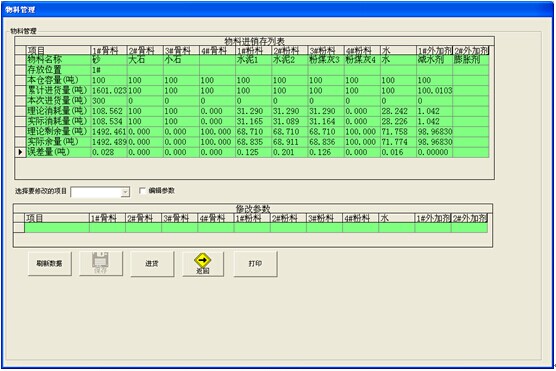Click the 刷新数据 button

pyautogui.click(x=50, y=264)
